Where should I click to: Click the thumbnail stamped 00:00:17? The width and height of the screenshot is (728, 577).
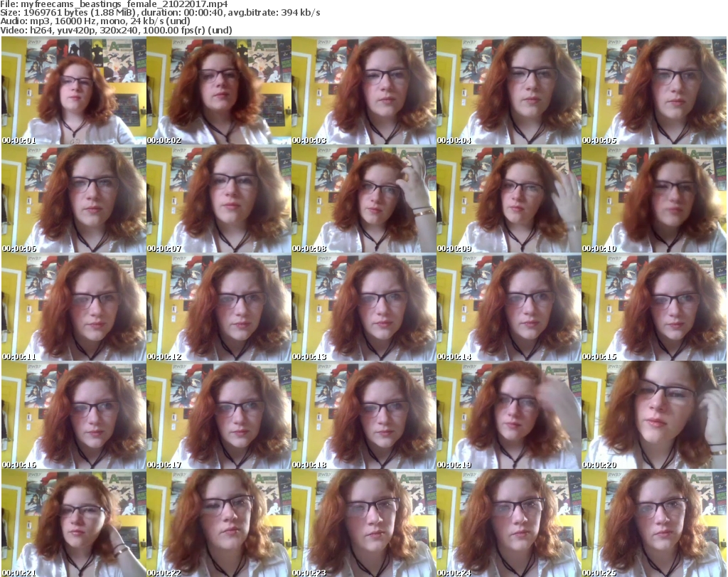pos(219,415)
